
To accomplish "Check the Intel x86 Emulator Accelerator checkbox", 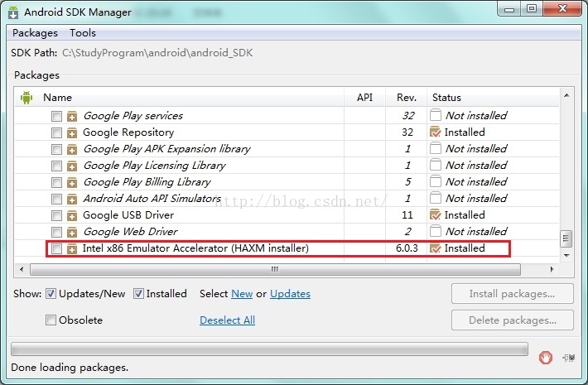I will pos(56,248).
